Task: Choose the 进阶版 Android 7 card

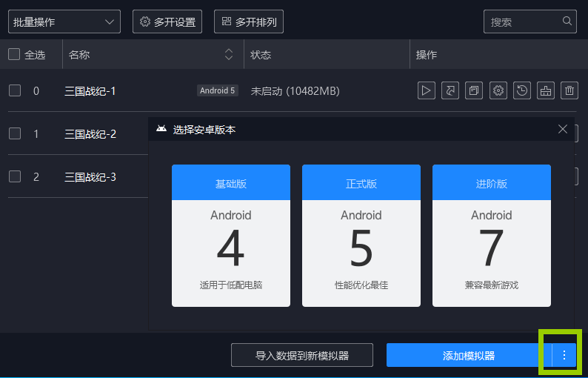Action: point(492,236)
